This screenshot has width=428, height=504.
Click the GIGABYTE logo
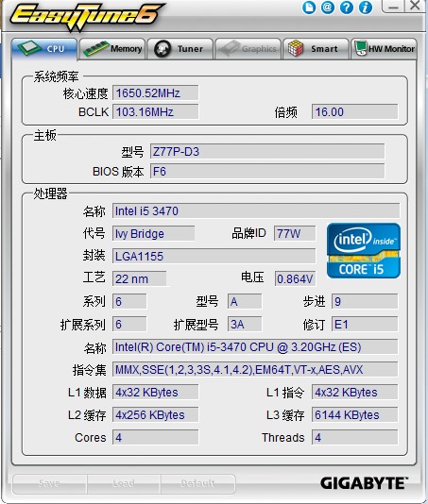click(364, 483)
